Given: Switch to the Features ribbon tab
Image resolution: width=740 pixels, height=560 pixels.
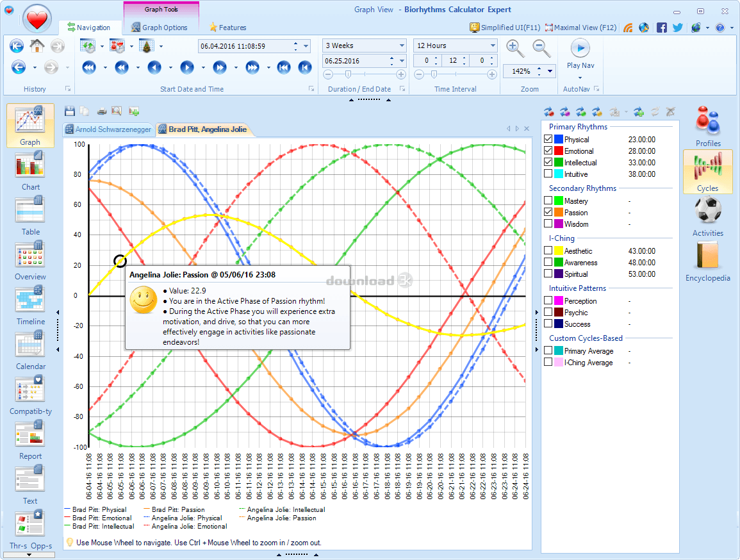Looking at the screenshot, I should pyautogui.click(x=227, y=28).
